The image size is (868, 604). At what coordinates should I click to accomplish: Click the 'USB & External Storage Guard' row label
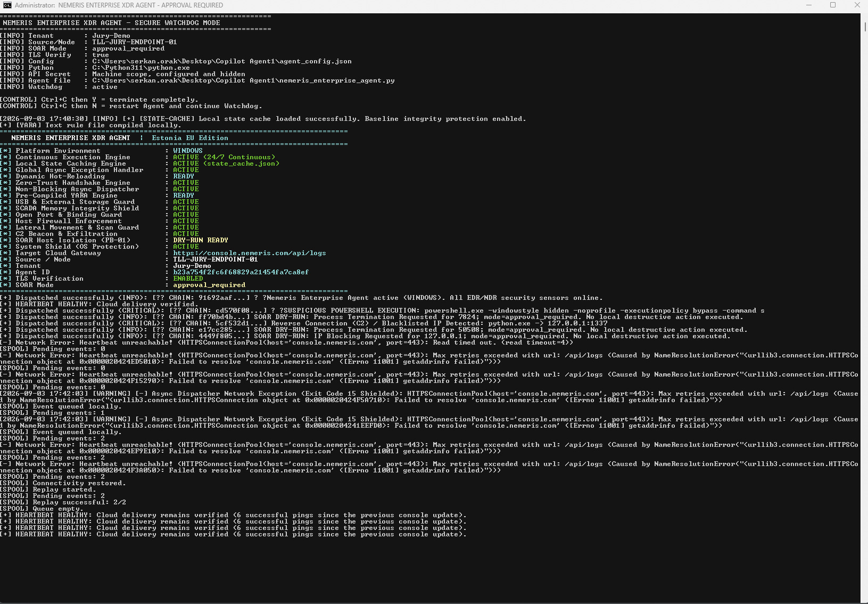point(75,202)
